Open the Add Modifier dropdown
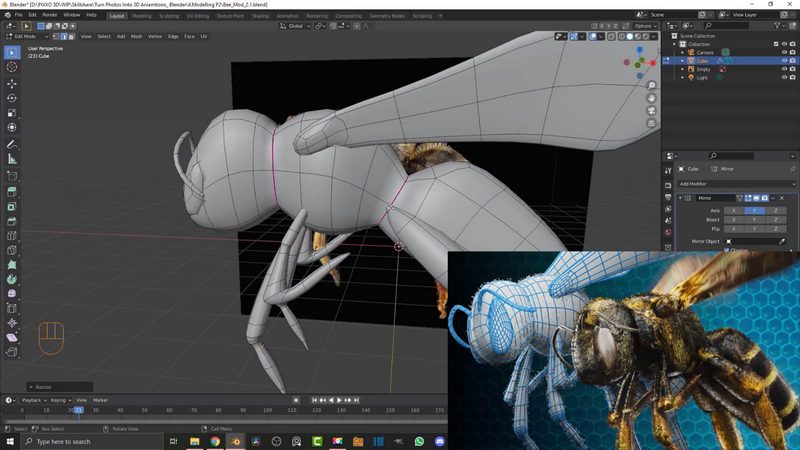 pyautogui.click(x=737, y=184)
